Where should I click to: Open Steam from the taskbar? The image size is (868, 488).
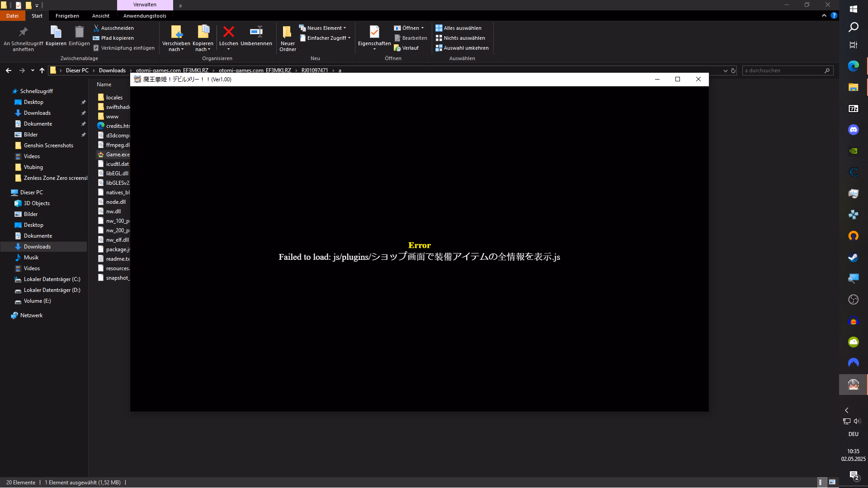[x=853, y=258]
